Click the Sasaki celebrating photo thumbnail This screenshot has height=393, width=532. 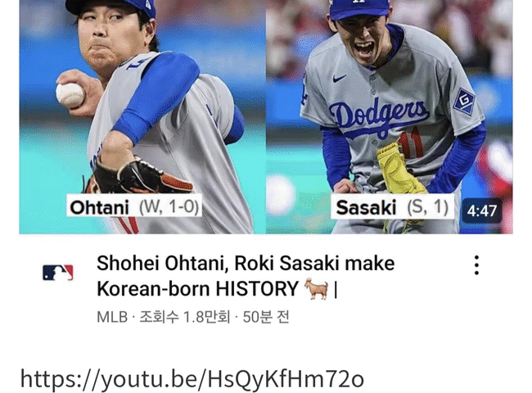389,117
